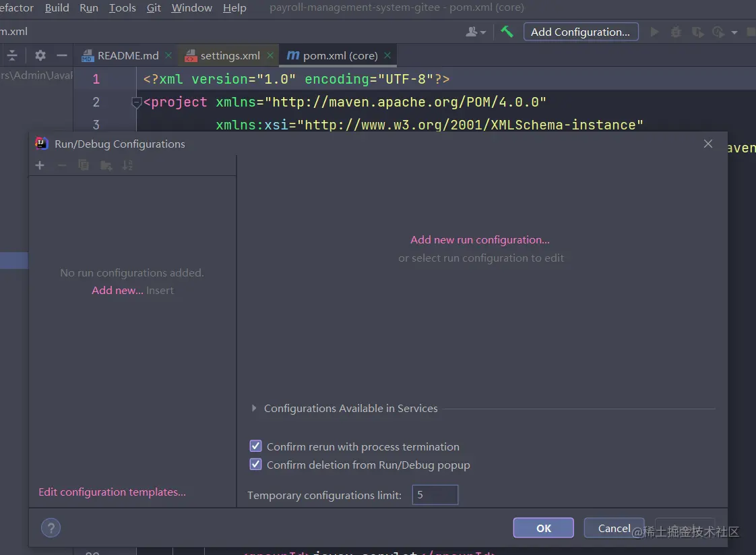Open the user account dropdown icon
Viewport: 756px width, 555px height.
coord(476,32)
